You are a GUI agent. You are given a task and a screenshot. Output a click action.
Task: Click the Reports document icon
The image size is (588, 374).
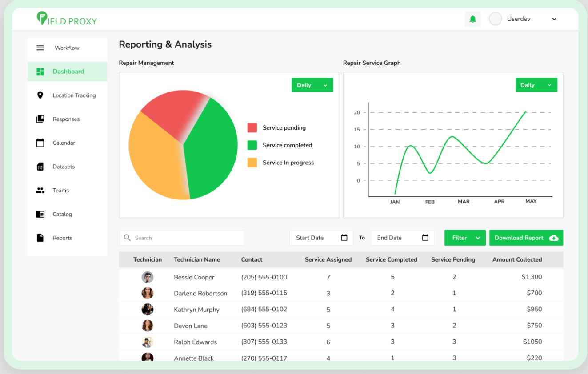click(x=40, y=238)
